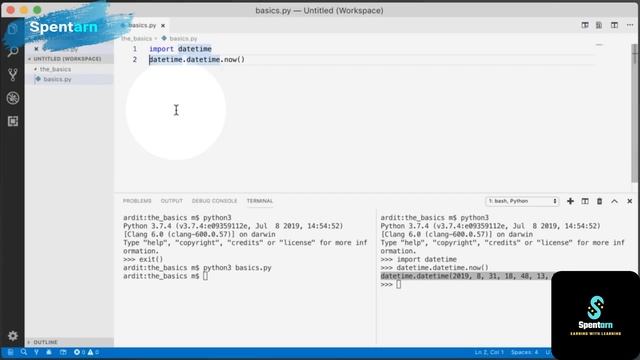Click the editor vertical scrollbar
Viewport: 640px width, 360px height.
(x=635, y=114)
